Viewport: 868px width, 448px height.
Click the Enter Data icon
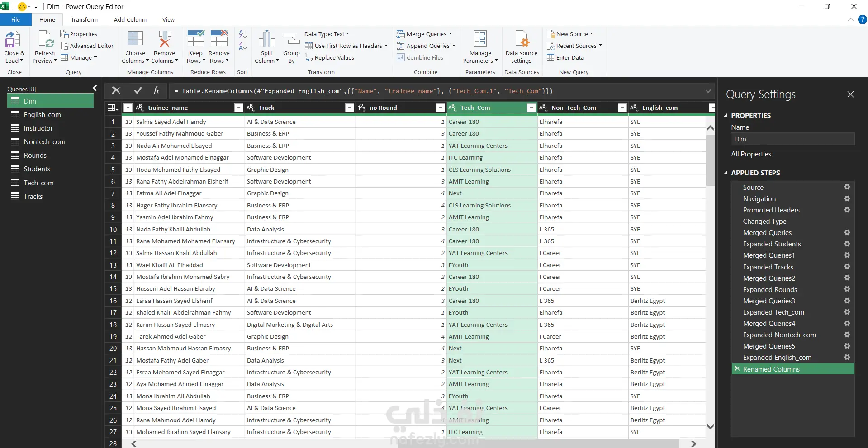[x=550, y=57]
